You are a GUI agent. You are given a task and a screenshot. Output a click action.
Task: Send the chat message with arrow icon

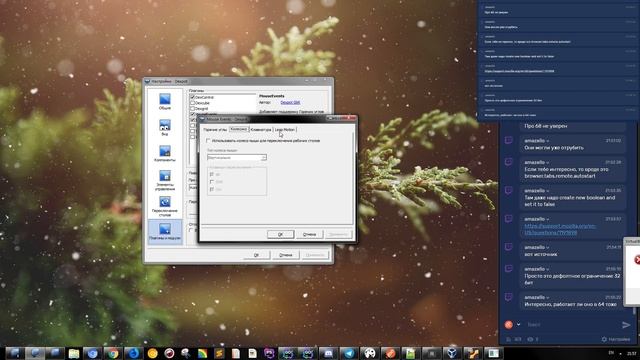point(626,325)
